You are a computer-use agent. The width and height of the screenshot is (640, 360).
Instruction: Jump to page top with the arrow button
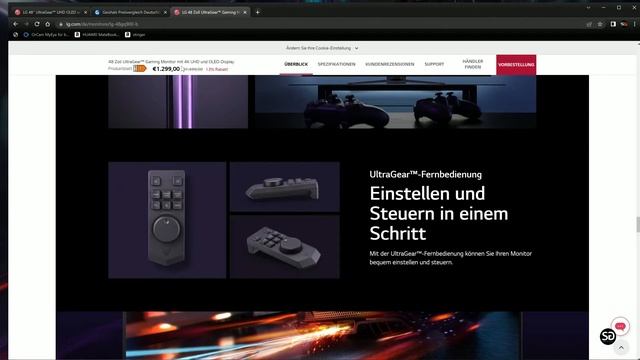click(x=621, y=348)
